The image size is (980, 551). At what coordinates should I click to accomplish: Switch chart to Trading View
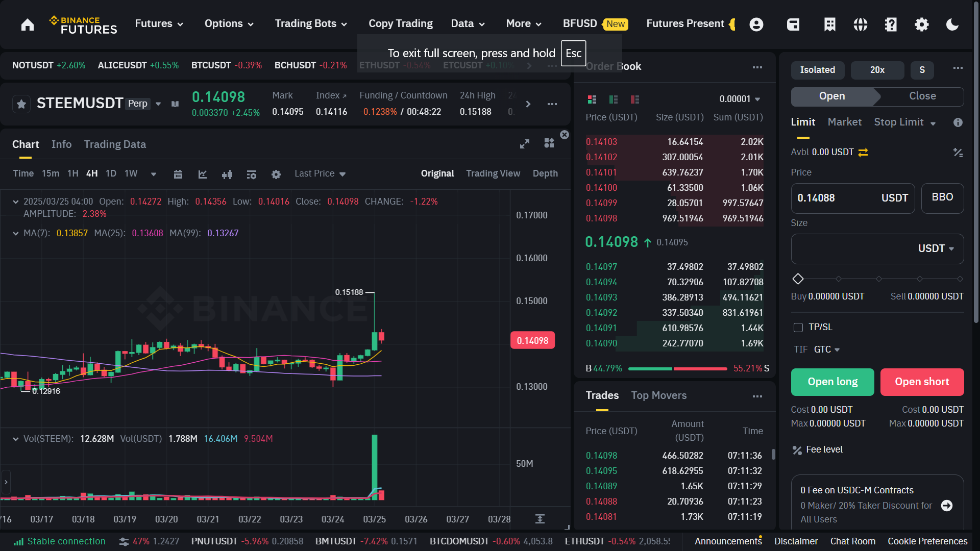tap(493, 173)
